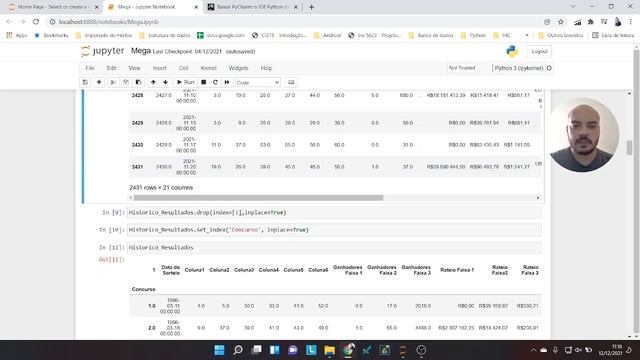Expand the hidden bookmarks chevron
Screen dimensions: 640x360
527,36
